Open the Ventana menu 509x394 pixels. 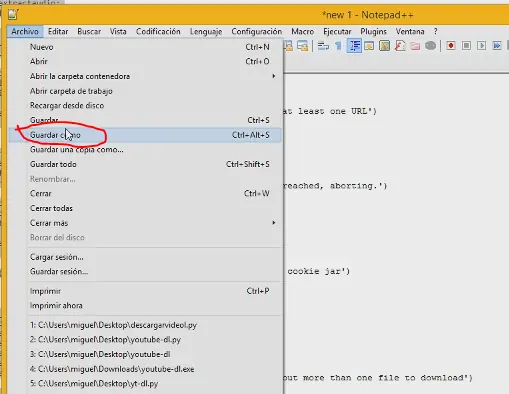[x=410, y=32]
